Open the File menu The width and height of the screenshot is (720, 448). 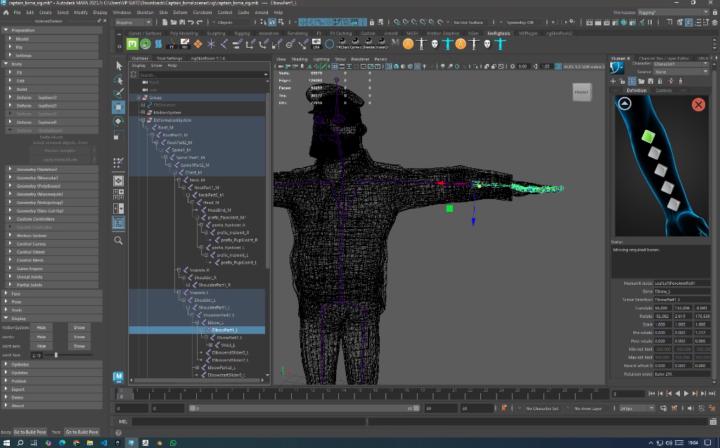17,12
